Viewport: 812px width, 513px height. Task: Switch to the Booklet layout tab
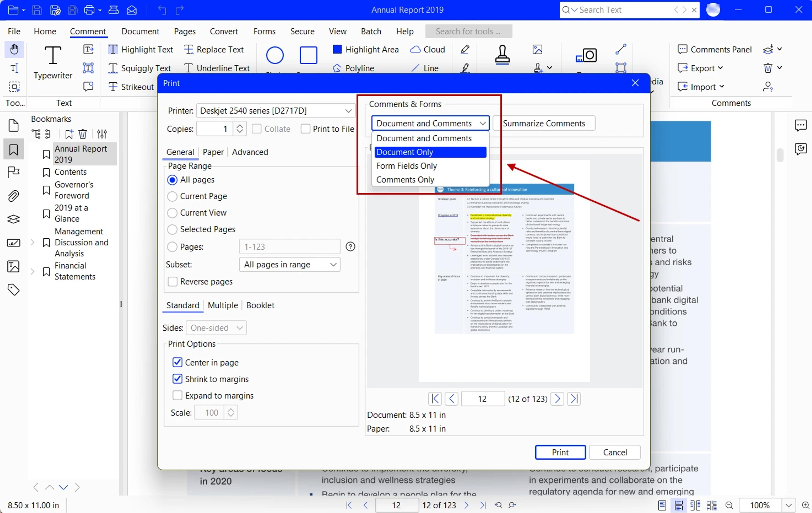coord(260,305)
